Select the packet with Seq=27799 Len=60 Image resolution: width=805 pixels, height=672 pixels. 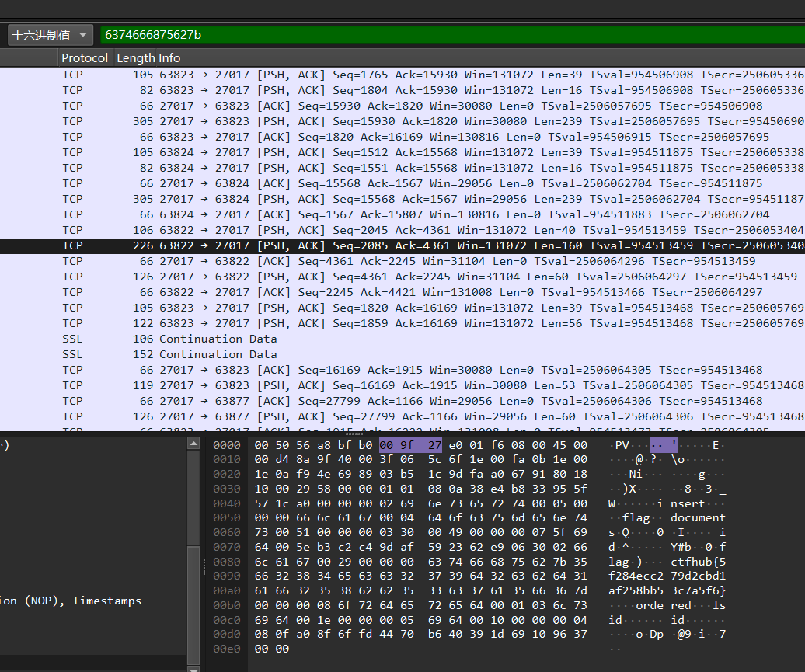(x=402, y=416)
